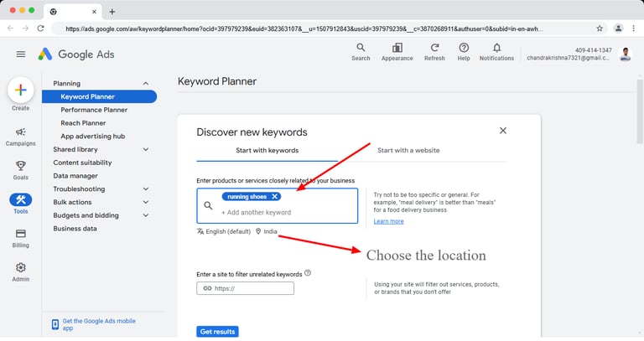Open App advertising hub
The height and width of the screenshot is (341, 644).
point(93,136)
